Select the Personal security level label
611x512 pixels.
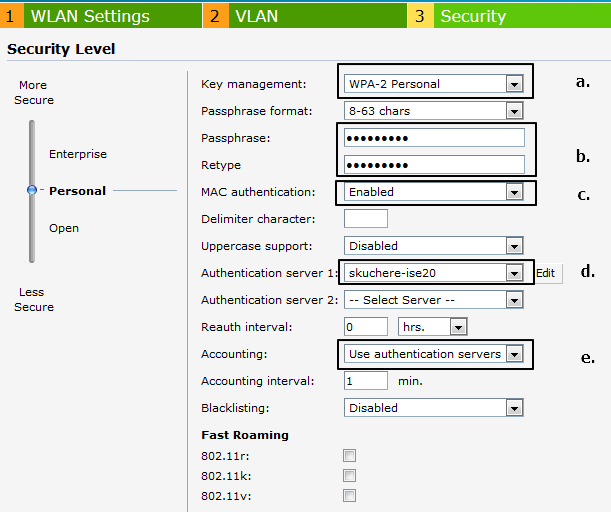point(78,191)
